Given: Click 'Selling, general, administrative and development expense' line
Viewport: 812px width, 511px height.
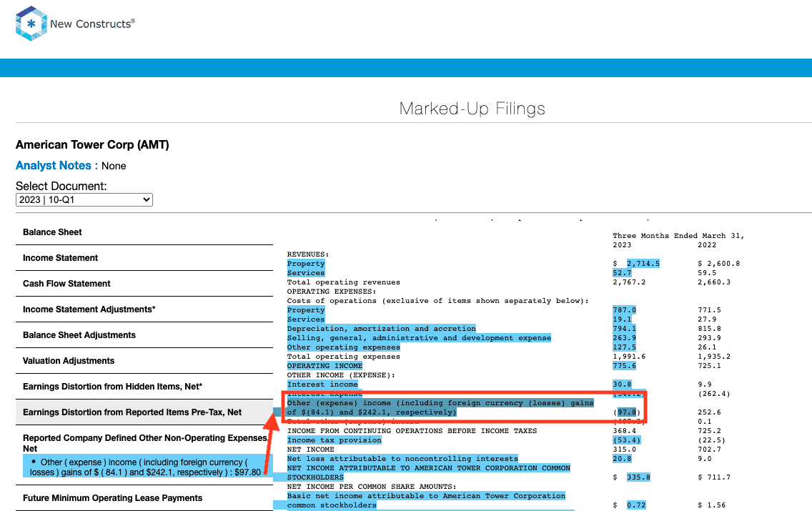Looking at the screenshot, I should pyautogui.click(x=419, y=338).
